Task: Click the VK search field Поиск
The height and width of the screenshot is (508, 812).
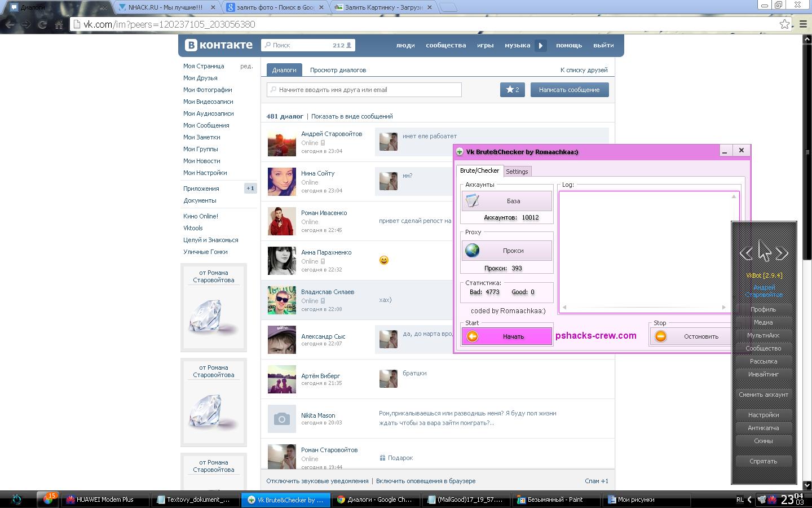Action: tap(308, 45)
